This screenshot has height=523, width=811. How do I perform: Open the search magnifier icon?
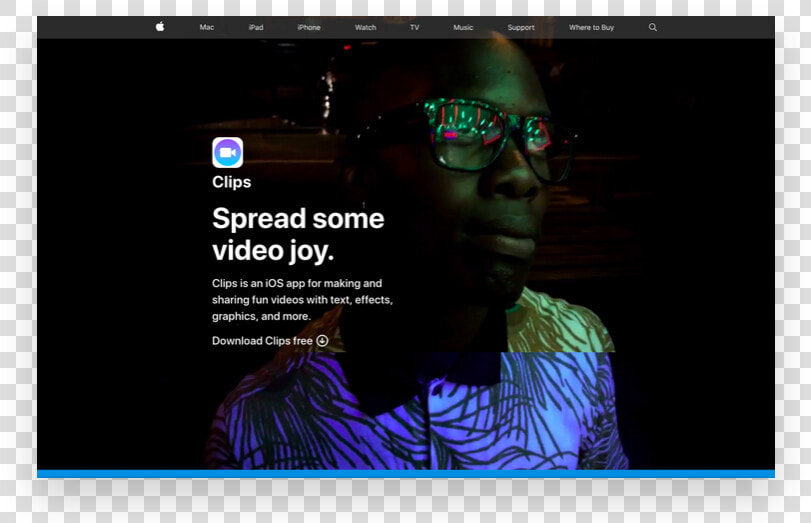[653, 27]
